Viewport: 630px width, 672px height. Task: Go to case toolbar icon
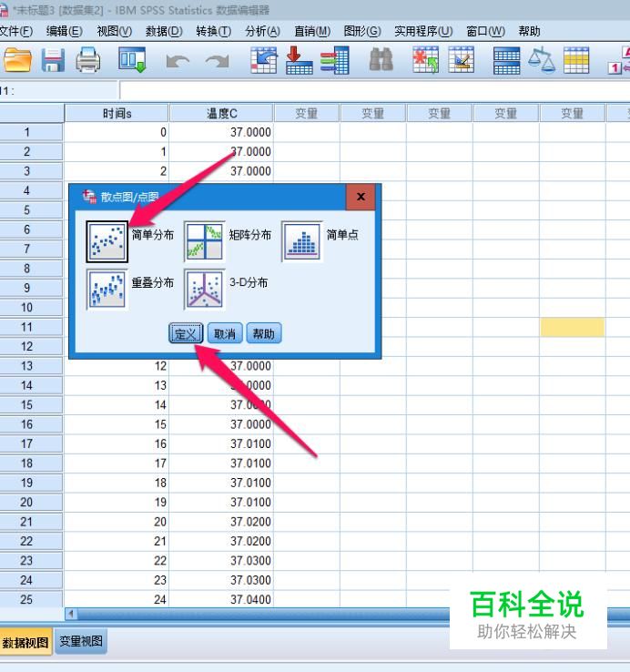click(x=264, y=60)
